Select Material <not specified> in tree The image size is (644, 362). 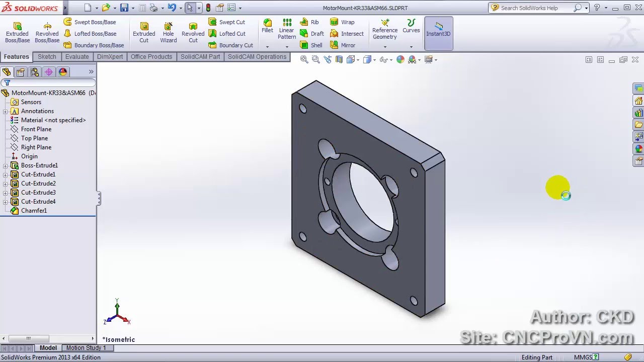click(53, 120)
